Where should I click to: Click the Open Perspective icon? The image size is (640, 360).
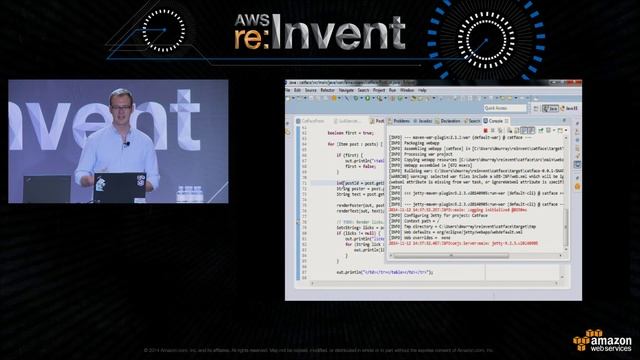[536, 108]
